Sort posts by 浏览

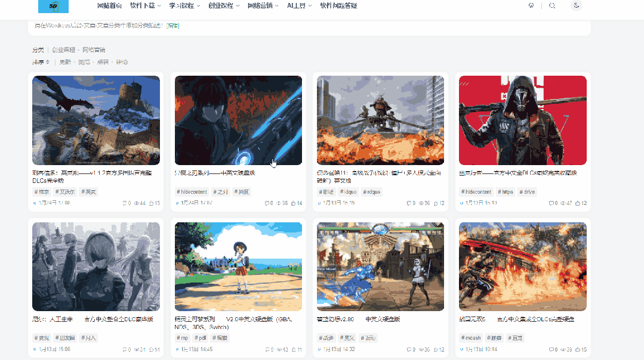click(84, 63)
